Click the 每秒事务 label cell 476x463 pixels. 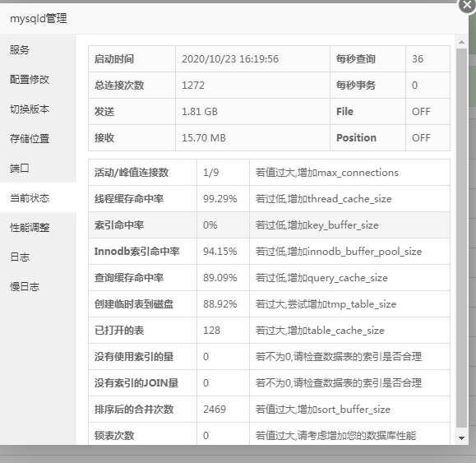(x=367, y=86)
